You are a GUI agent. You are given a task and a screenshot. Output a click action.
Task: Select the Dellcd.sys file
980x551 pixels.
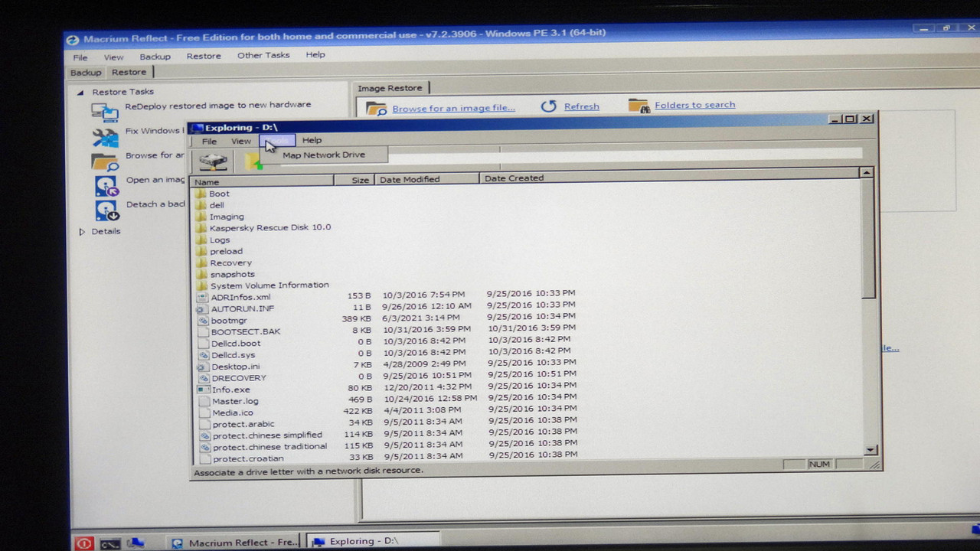pos(227,355)
